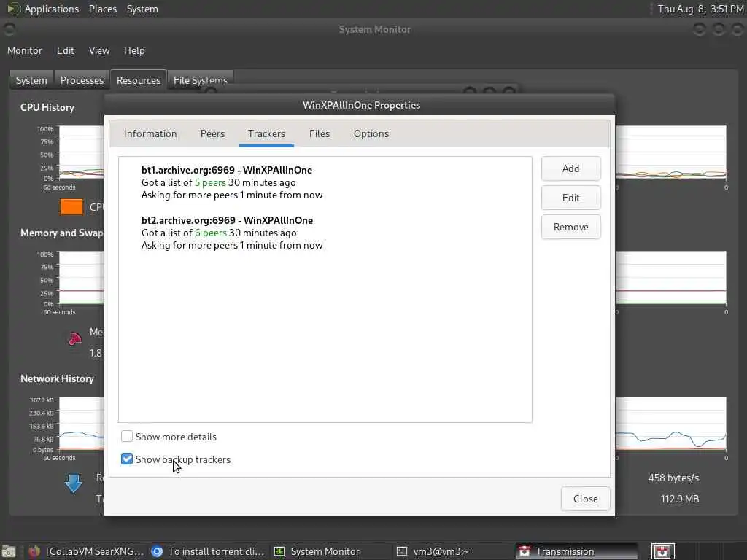Click the green '5 peers' text
Viewport: 747px width, 560px height.
tap(210, 183)
